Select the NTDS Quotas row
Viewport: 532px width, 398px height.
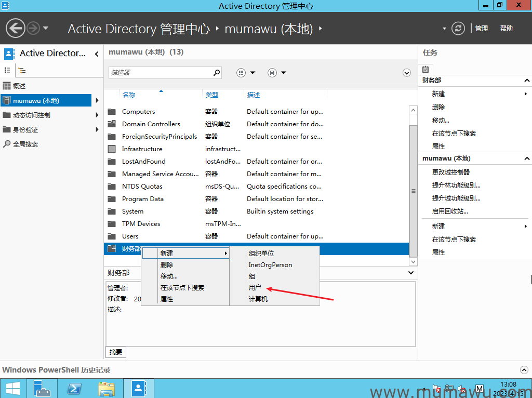(x=256, y=187)
